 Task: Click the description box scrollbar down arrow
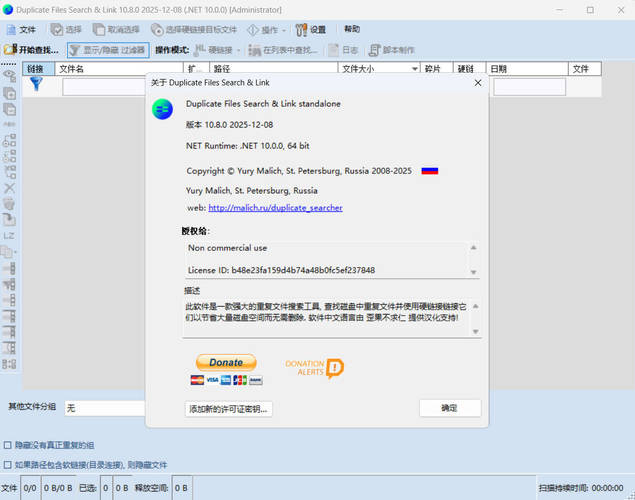pyautogui.click(x=475, y=331)
